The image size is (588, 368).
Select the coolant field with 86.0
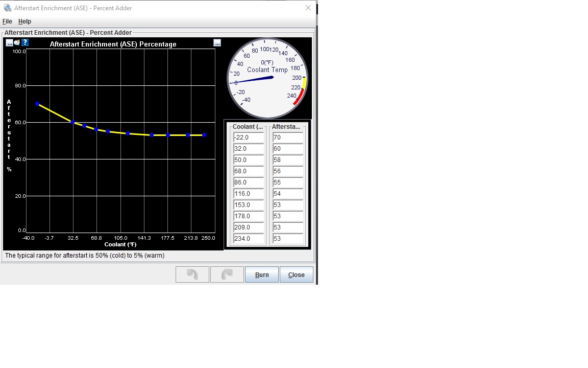click(x=249, y=182)
